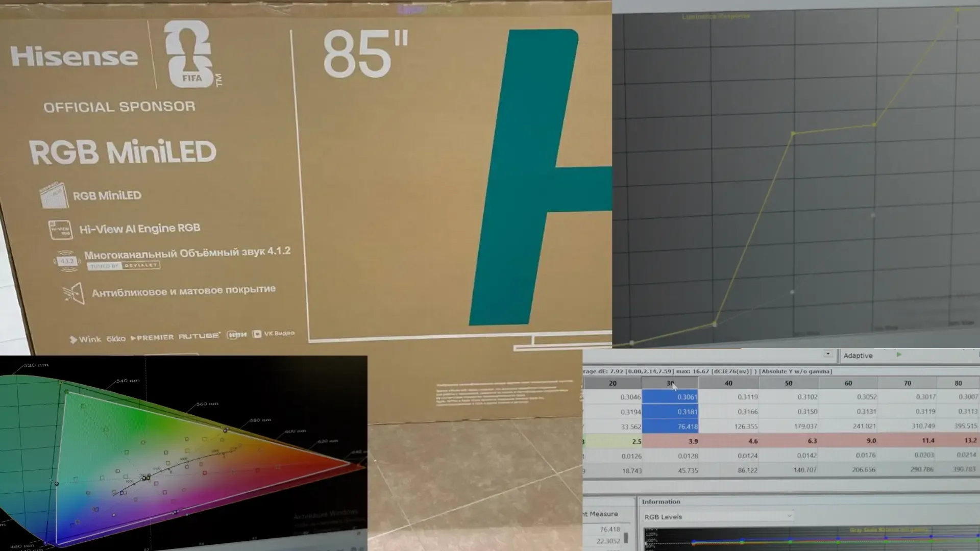Click the red dE cell 4.6
The image size is (980, 551).
[728, 441]
